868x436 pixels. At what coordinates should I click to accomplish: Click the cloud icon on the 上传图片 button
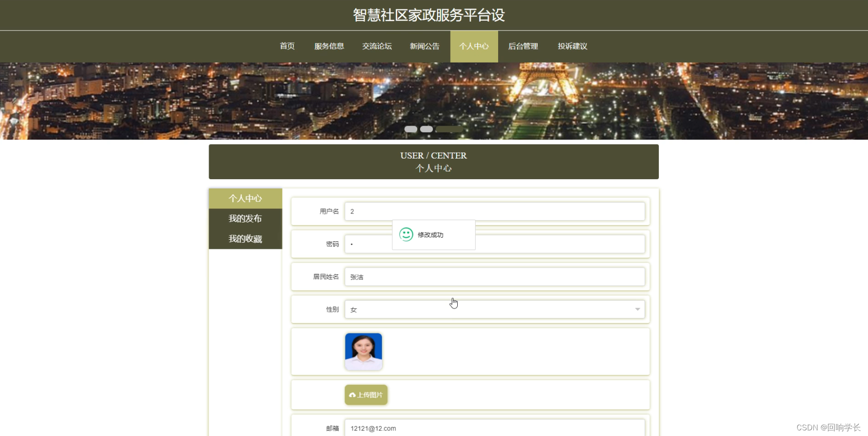pyautogui.click(x=352, y=395)
